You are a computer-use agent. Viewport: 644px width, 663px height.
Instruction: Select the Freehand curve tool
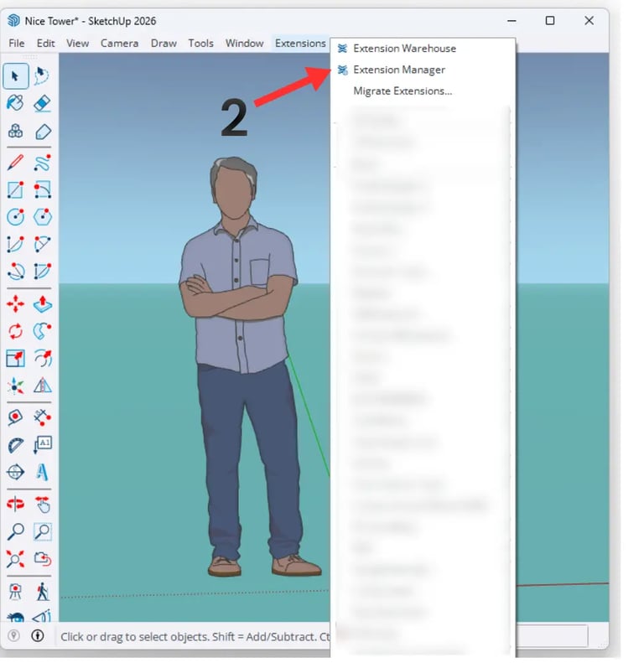[x=42, y=163]
